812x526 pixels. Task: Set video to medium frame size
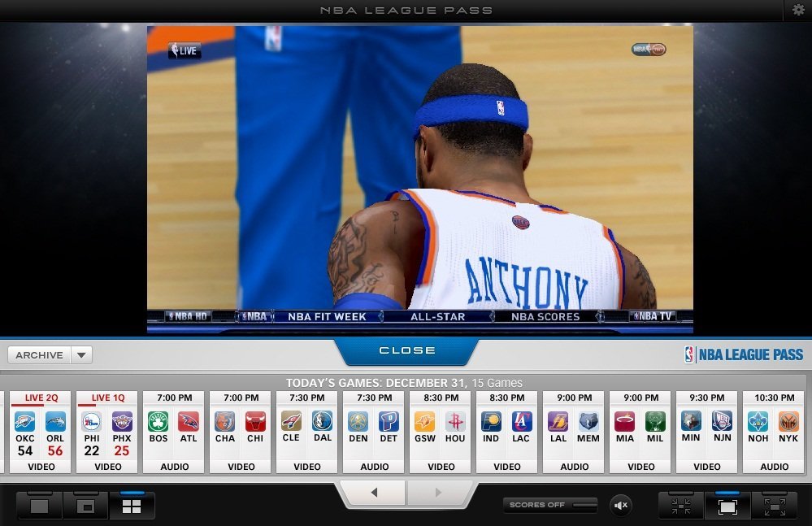pos(727,506)
